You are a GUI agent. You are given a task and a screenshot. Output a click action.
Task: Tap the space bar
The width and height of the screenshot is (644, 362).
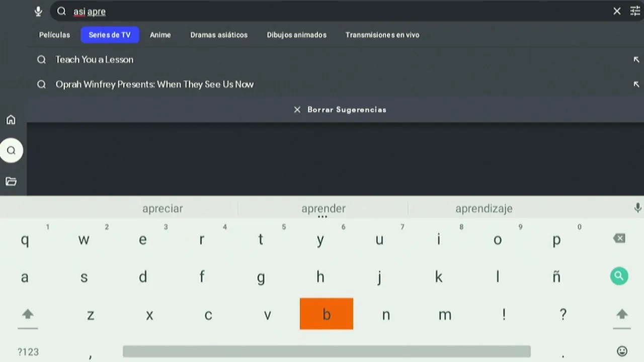click(327, 351)
